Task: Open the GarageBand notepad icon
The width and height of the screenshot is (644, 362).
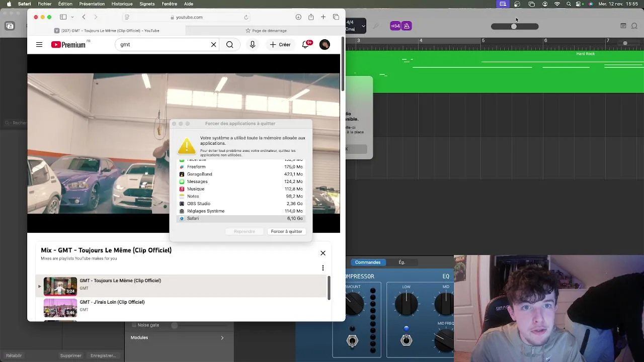Action: pyautogui.click(x=623, y=26)
